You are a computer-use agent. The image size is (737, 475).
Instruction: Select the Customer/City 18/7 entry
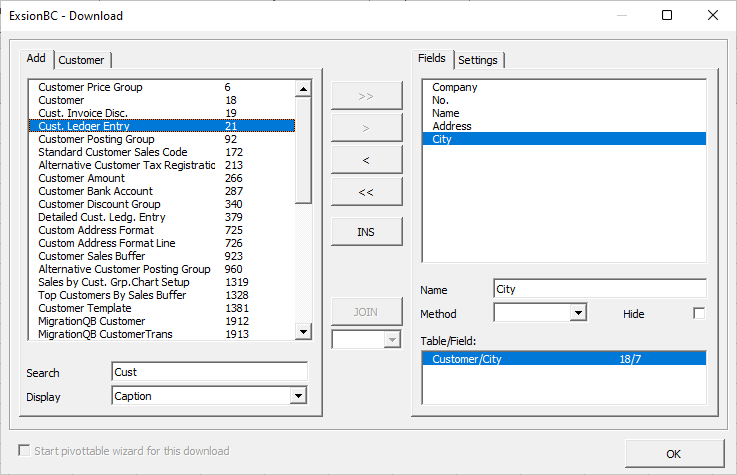tap(564, 359)
